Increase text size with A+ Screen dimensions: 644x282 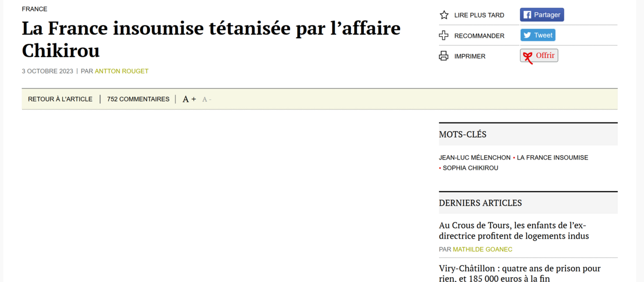pyautogui.click(x=189, y=99)
